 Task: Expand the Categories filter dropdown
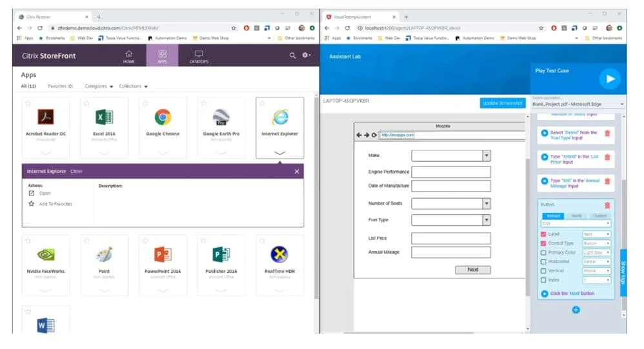coord(99,86)
